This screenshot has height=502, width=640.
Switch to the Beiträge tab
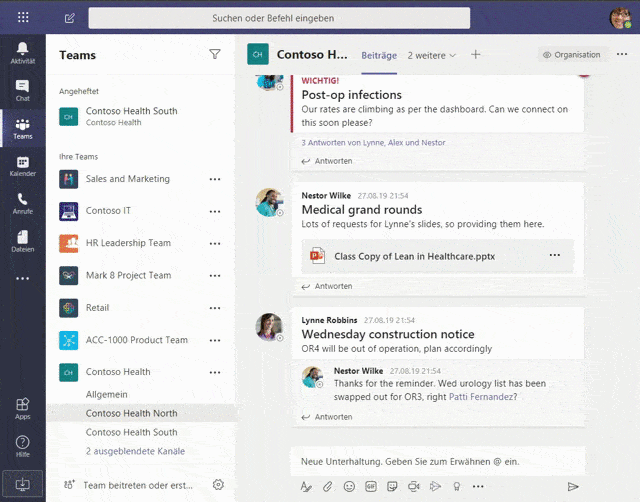coord(379,55)
